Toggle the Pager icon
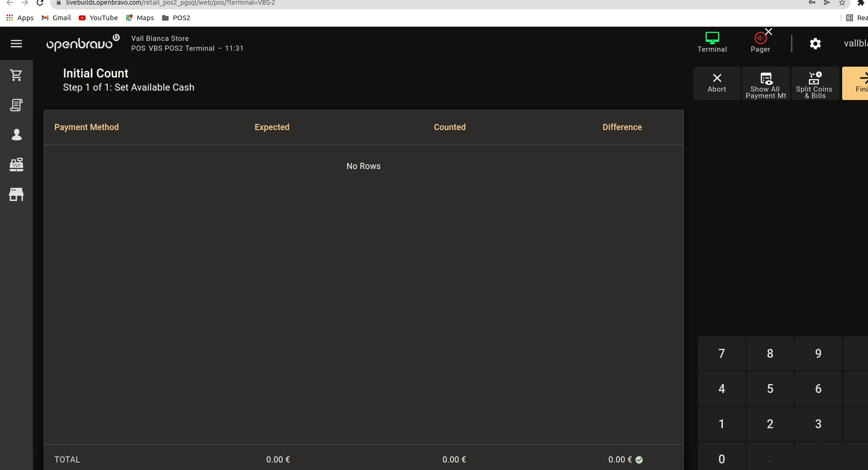 [760, 42]
